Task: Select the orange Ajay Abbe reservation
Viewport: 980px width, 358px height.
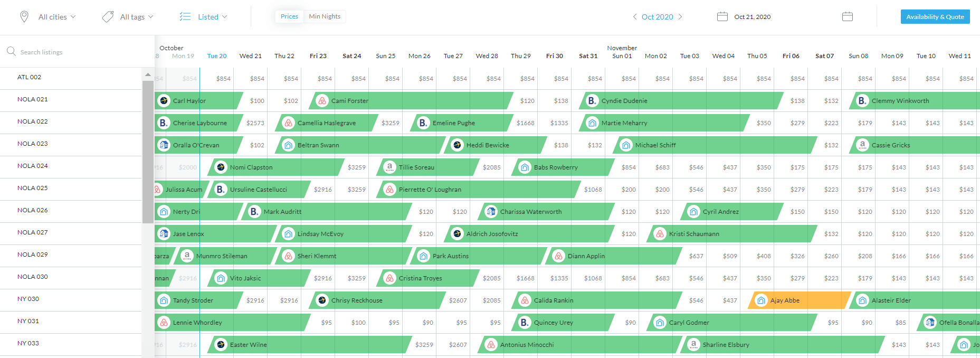Action: [x=798, y=300]
